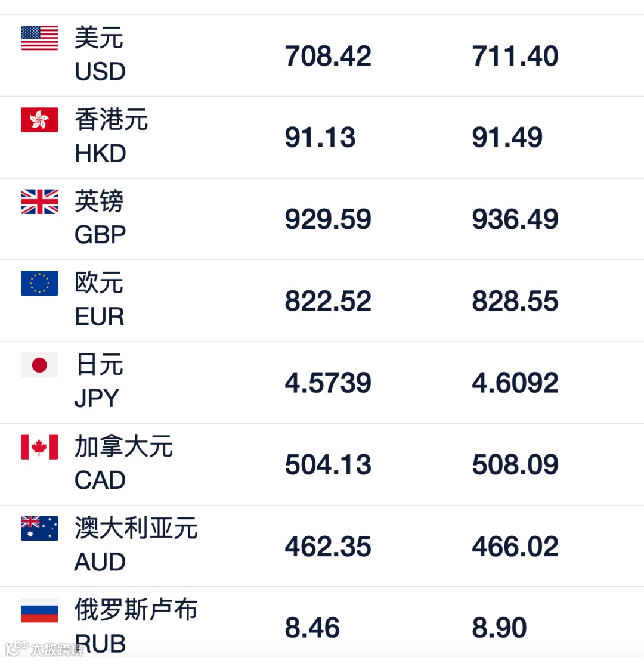Click the United Kingdom flag icon
Image resolution: width=644 pixels, height=661 pixels.
39,201
